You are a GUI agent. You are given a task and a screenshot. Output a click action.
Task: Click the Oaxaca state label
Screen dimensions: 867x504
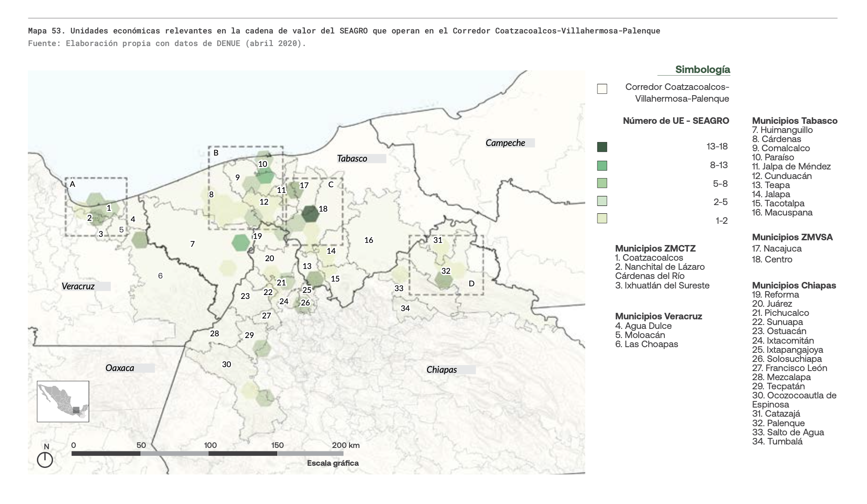pos(120,368)
